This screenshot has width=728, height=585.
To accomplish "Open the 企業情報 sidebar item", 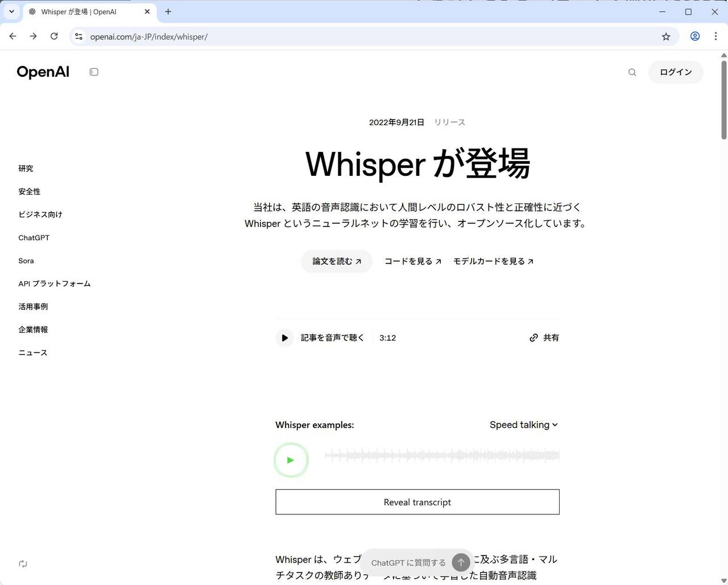I will click(x=33, y=329).
